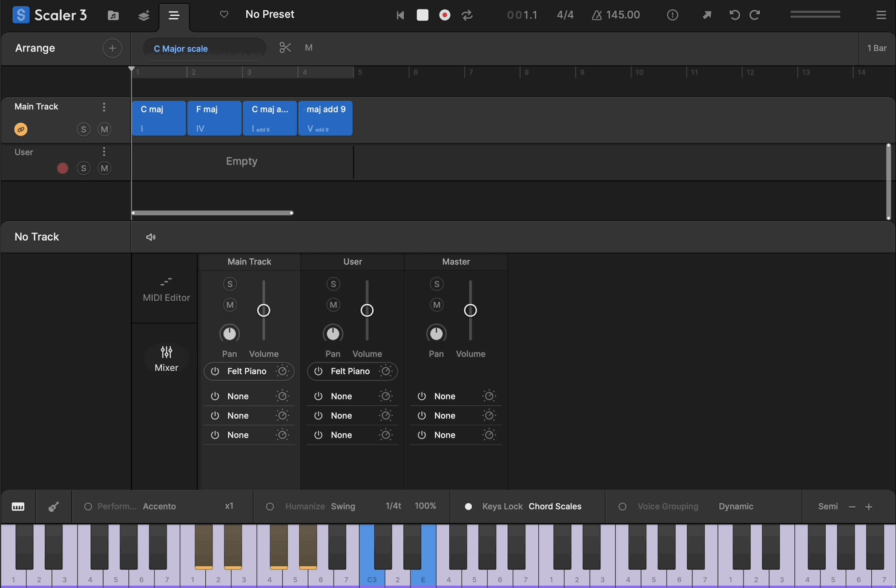
Task: Mute the Main Track in arrange lane
Action: click(104, 129)
